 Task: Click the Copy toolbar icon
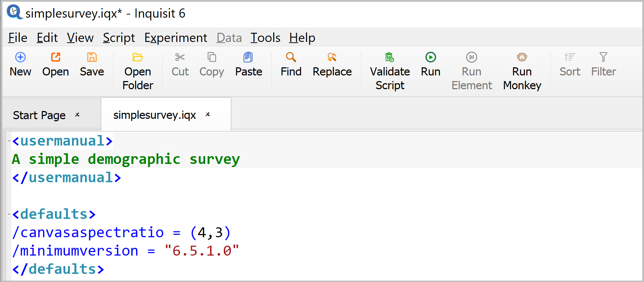tap(211, 57)
